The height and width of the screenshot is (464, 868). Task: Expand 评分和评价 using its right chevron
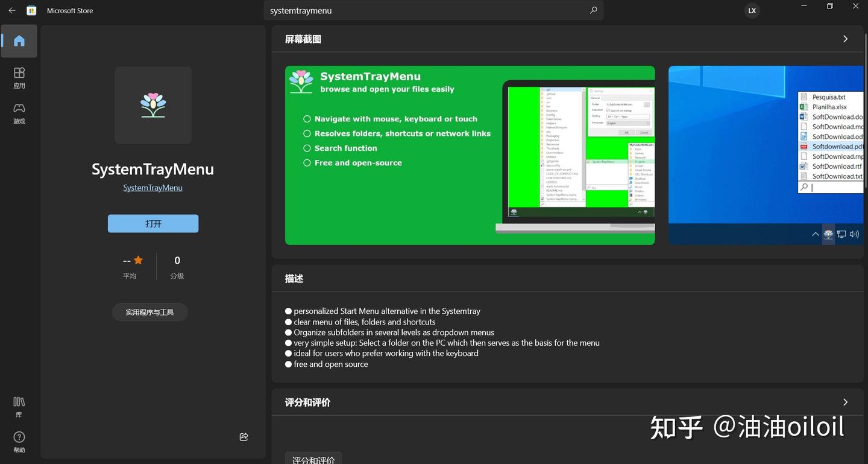(845, 402)
